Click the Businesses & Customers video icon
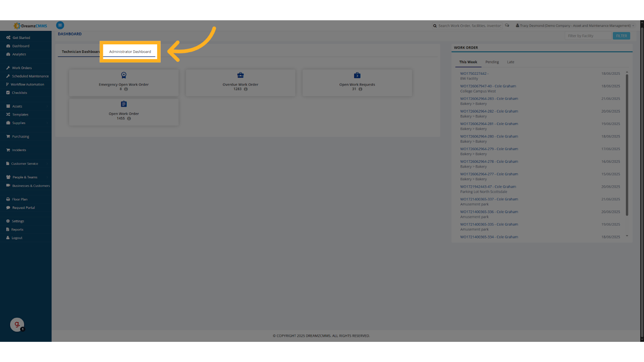Screen dimensions: 644x362 8,185
